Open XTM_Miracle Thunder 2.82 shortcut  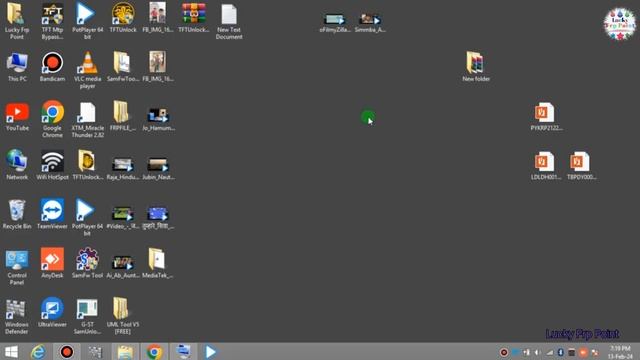point(87,119)
